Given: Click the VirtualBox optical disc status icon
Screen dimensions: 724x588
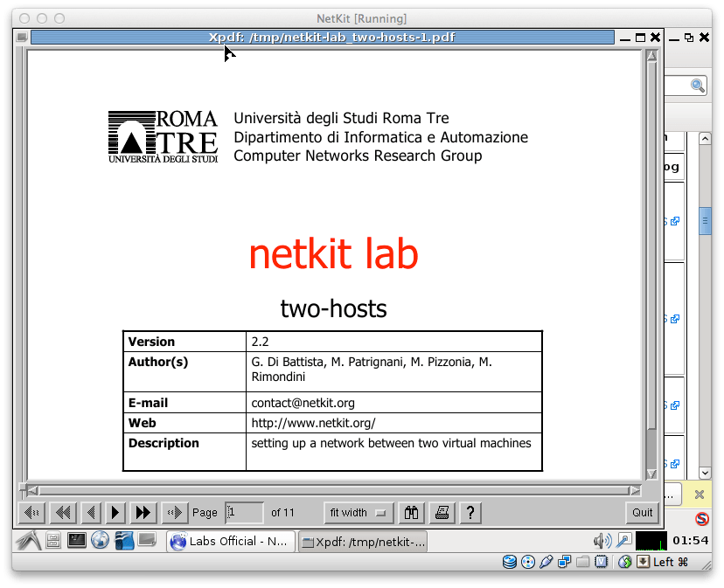Looking at the screenshot, I should pyautogui.click(x=528, y=562).
